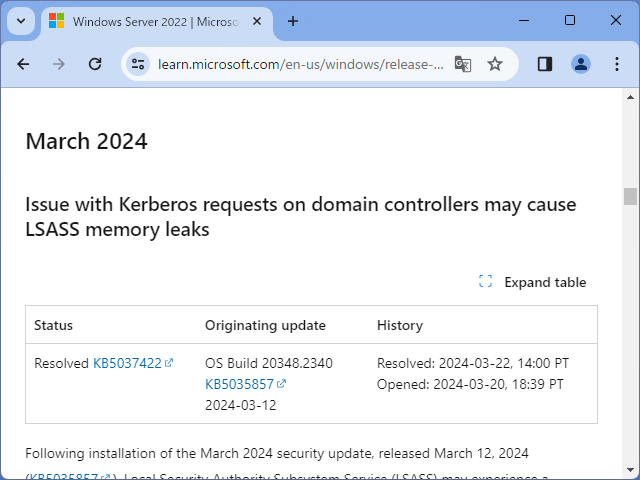Image resolution: width=640 pixels, height=480 pixels.
Task: Click the forward navigation arrow
Action: pos(59,64)
